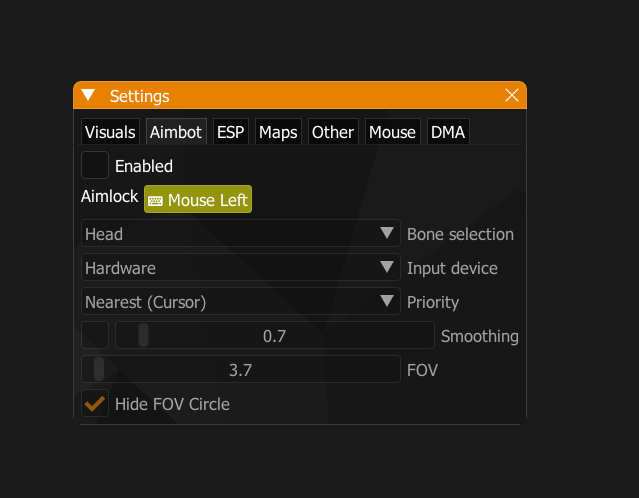This screenshot has height=498, width=639.
Task: Go to the Maps tab
Action: click(x=278, y=132)
